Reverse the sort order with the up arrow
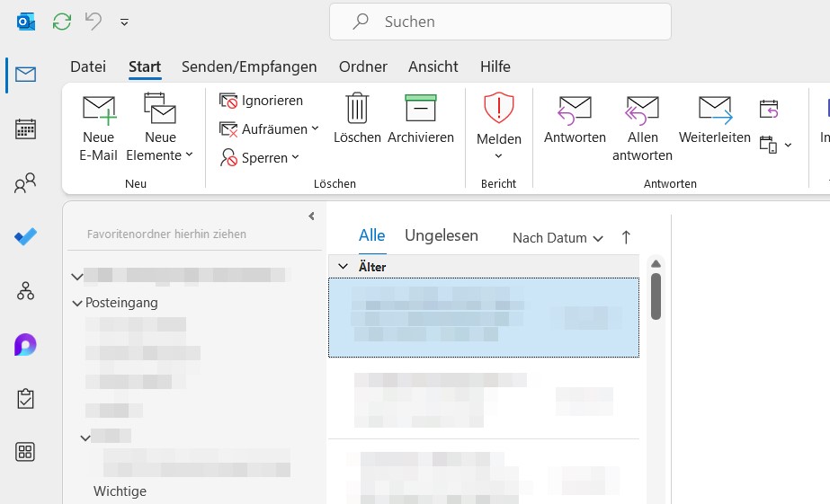830x504 pixels. [x=626, y=237]
